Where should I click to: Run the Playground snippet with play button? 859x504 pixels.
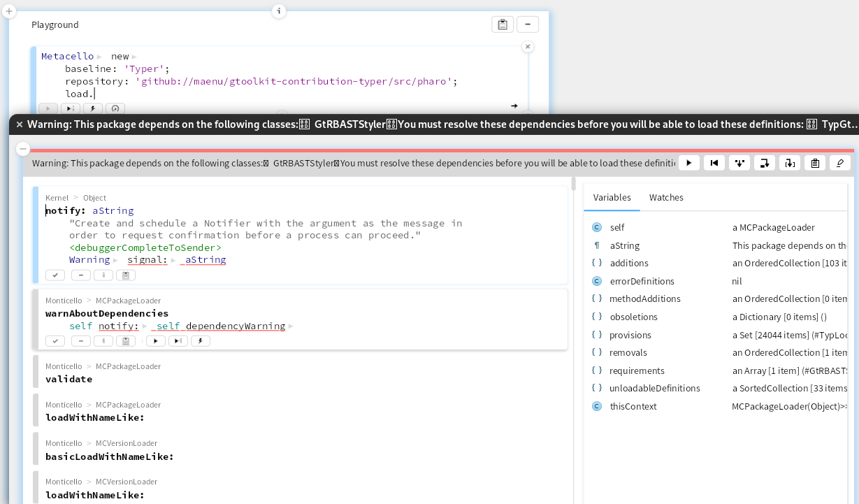click(48, 108)
